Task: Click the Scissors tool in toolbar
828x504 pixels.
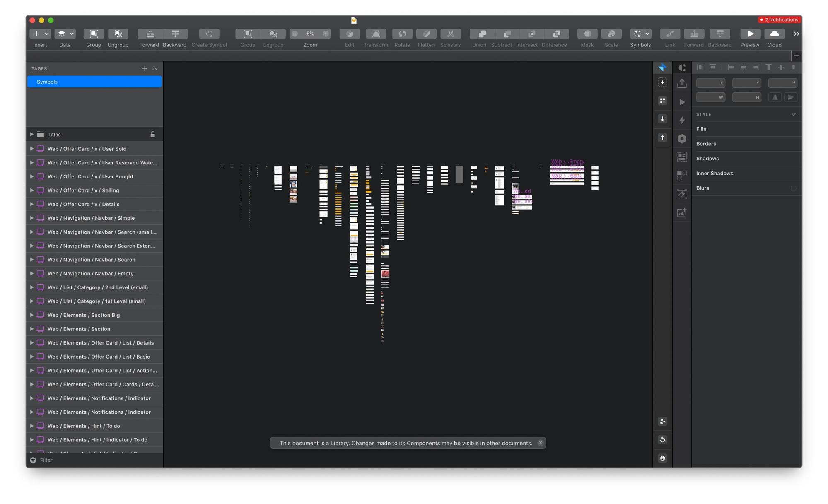Action: tap(450, 34)
